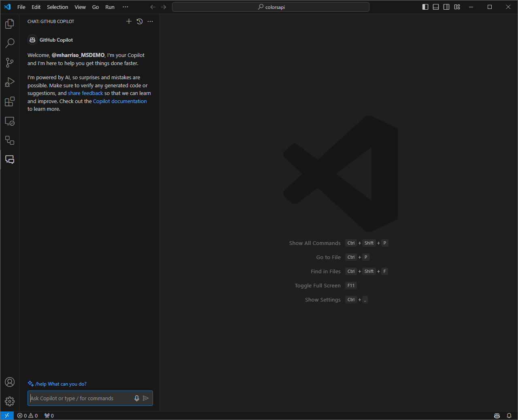
Task: Open the View menu
Action: (x=80, y=7)
